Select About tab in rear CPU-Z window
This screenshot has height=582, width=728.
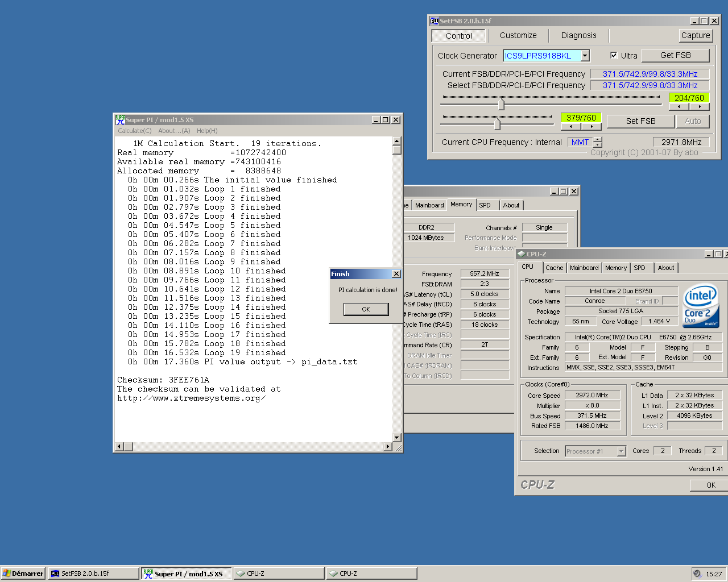pyautogui.click(x=511, y=205)
